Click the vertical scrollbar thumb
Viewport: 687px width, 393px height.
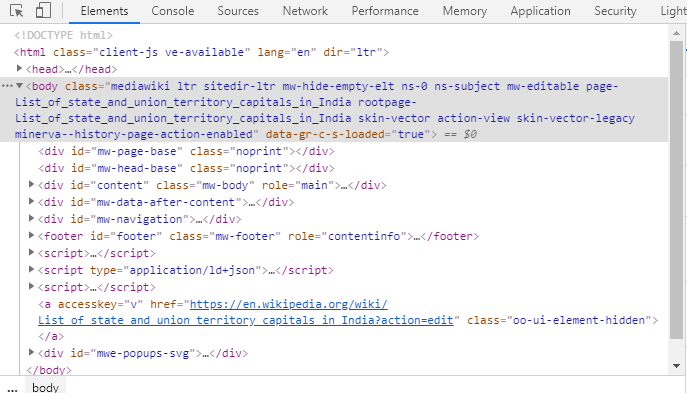(x=676, y=190)
